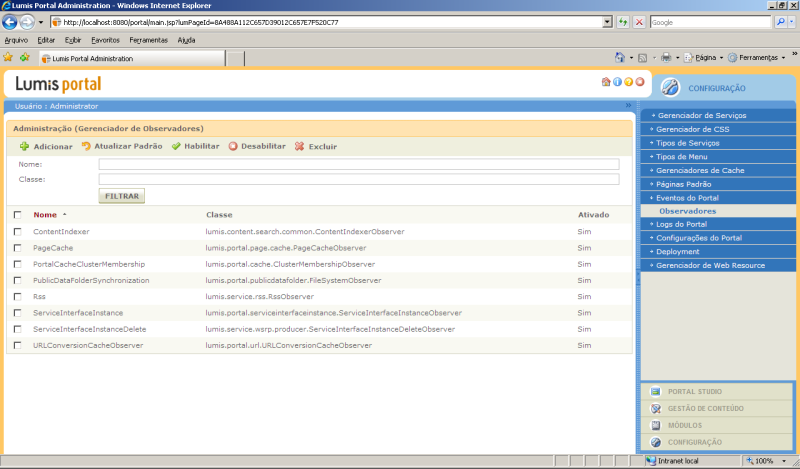Image resolution: width=800 pixels, height=469 pixels.
Task: Click the red logout icon in header
Action: coord(640,82)
